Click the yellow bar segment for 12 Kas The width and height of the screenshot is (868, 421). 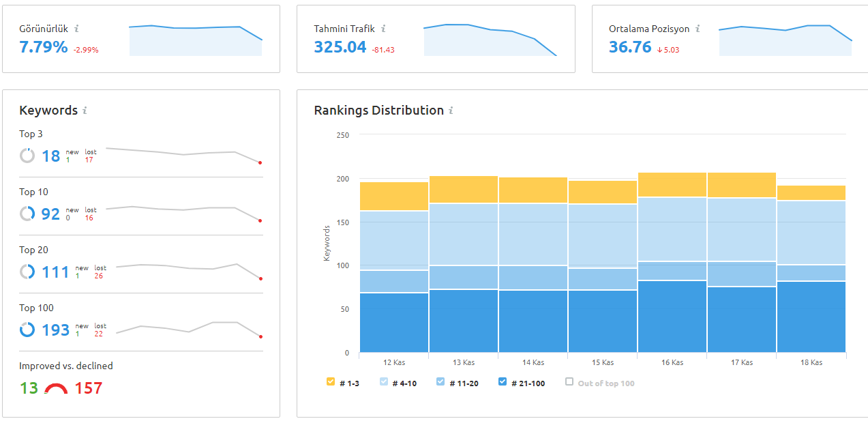click(x=394, y=196)
